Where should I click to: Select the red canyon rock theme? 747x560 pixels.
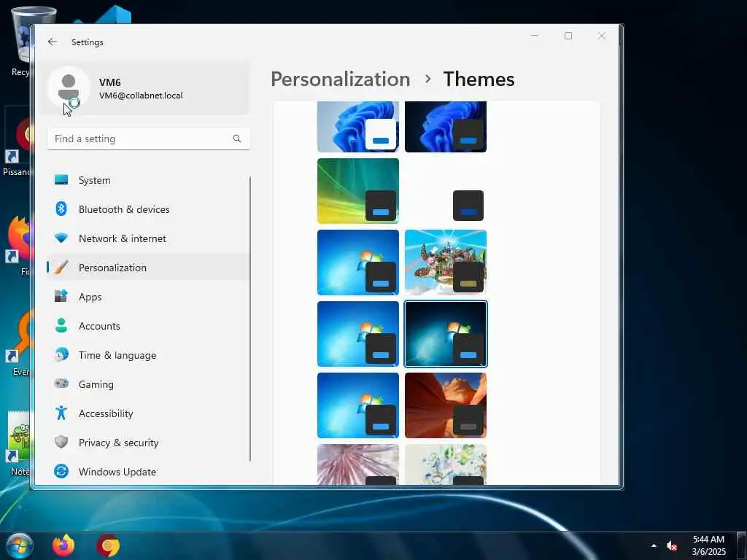[446, 405]
